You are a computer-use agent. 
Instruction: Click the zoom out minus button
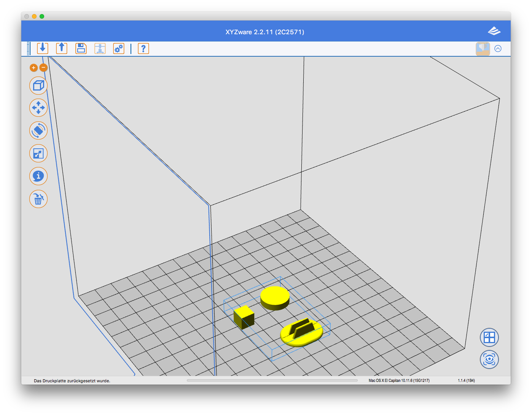[x=43, y=68]
